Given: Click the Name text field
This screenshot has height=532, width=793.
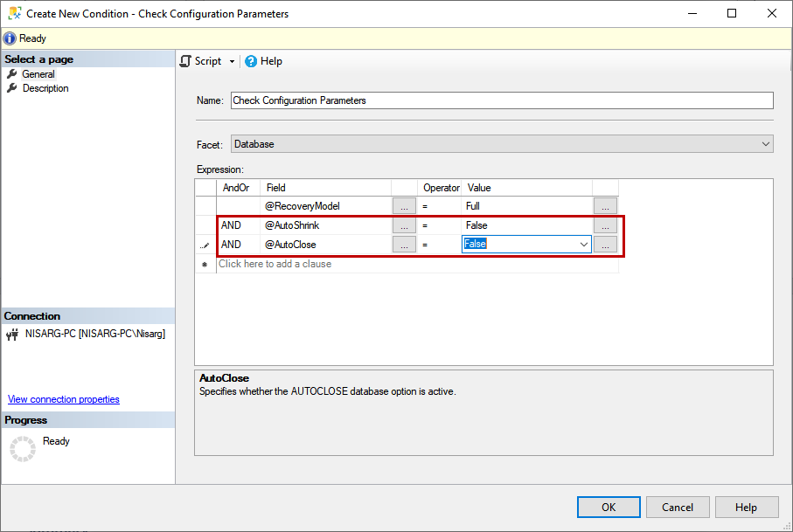Looking at the screenshot, I should point(502,100).
